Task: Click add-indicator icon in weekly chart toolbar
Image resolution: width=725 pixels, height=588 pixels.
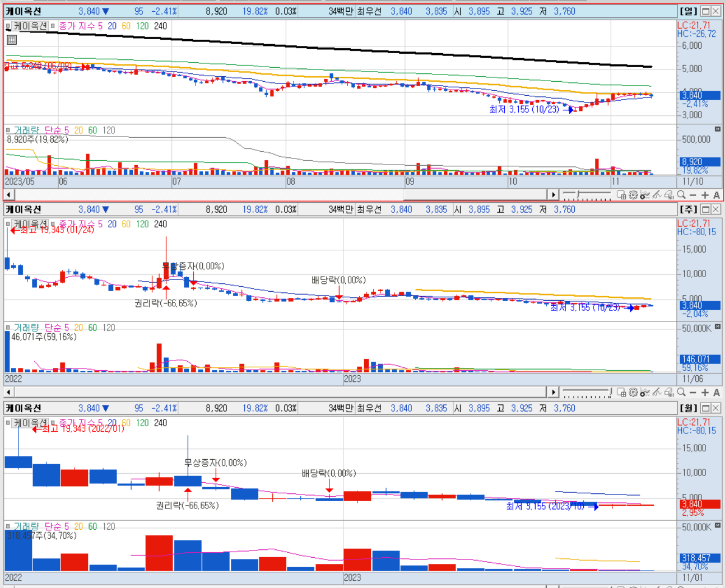Action: point(645,393)
